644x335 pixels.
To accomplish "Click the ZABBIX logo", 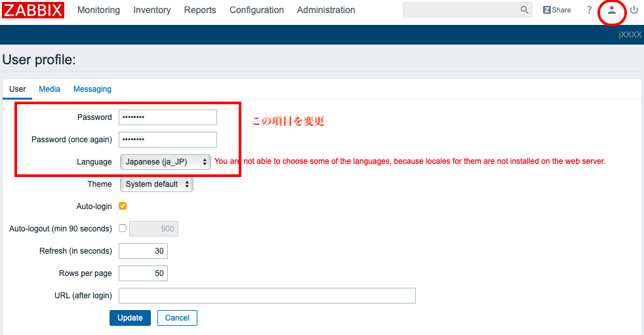I will point(33,10).
